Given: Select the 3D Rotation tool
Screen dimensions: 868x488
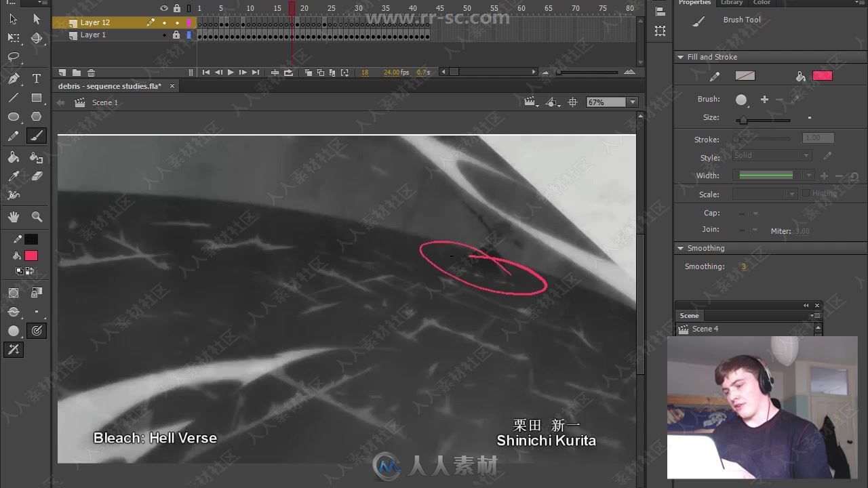Looking at the screenshot, I should click(x=37, y=38).
